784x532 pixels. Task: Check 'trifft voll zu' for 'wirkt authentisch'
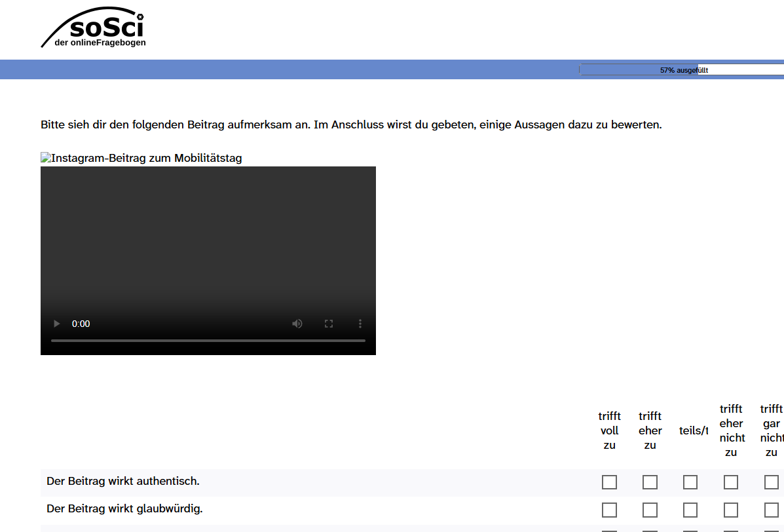click(609, 482)
